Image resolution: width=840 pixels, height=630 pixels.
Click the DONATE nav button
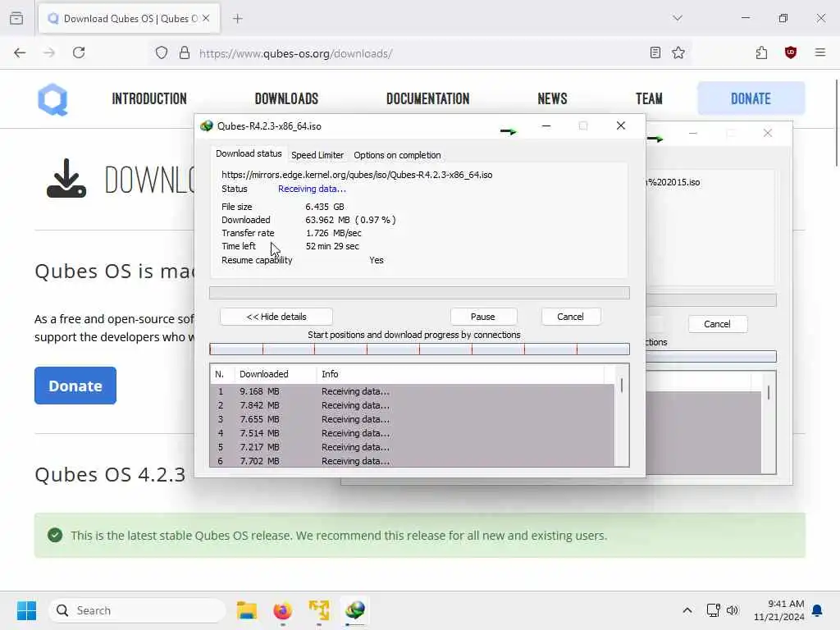point(751,98)
